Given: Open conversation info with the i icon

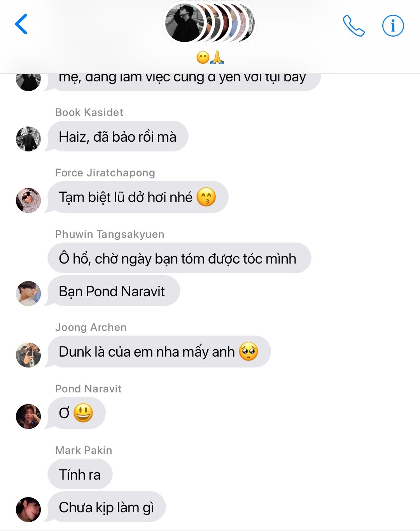Looking at the screenshot, I should coord(393,26).
